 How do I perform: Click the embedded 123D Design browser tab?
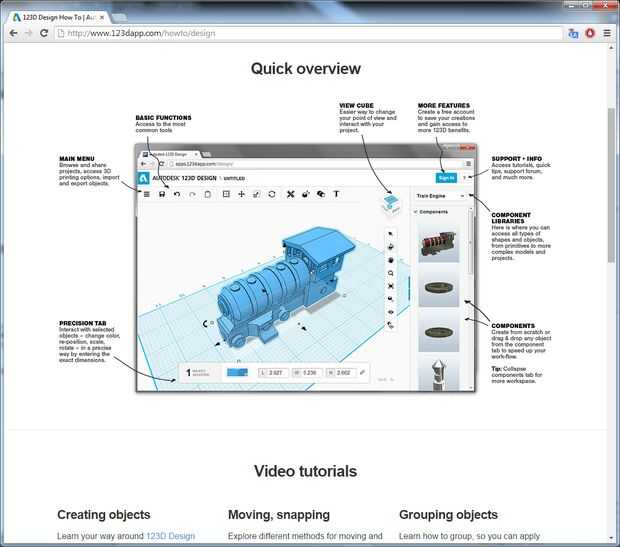(170, 154)
